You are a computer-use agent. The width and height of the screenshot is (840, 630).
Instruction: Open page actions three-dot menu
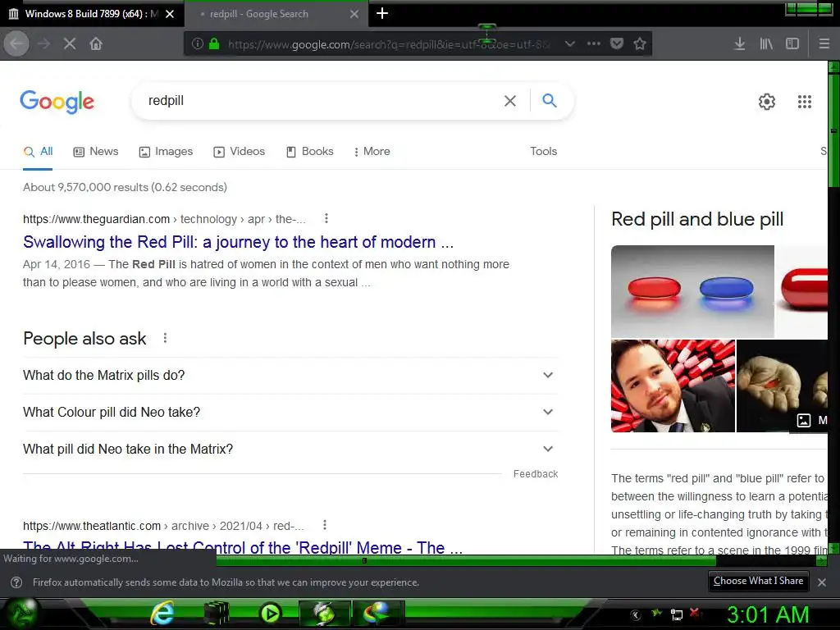594,43
